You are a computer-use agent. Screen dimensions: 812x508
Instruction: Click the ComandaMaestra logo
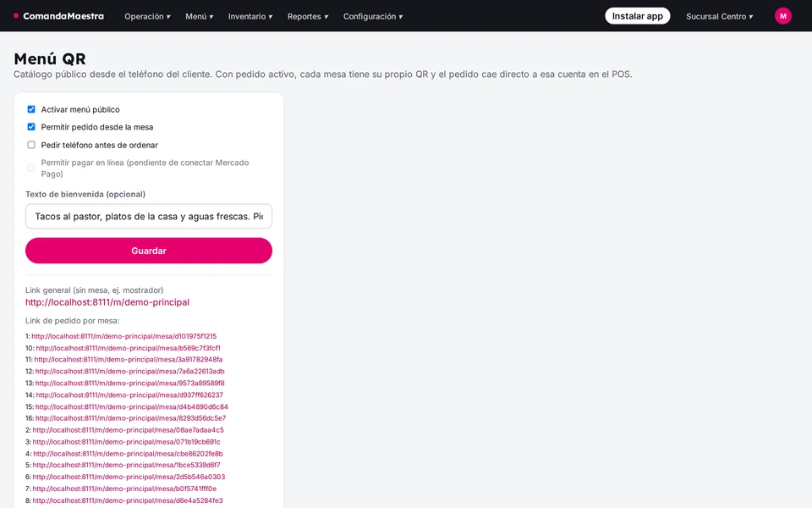click(58, 16)
